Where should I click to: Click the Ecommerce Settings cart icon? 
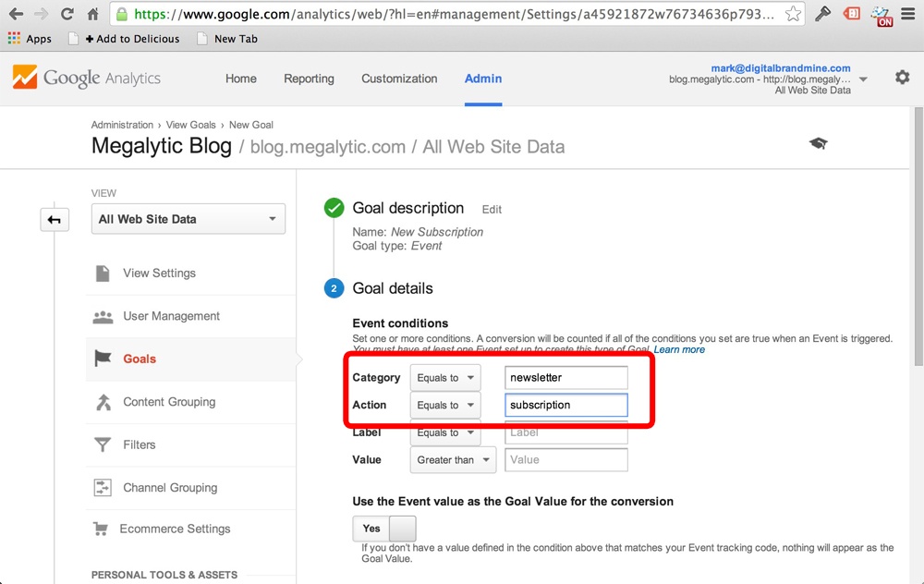[x=101, y=529]
